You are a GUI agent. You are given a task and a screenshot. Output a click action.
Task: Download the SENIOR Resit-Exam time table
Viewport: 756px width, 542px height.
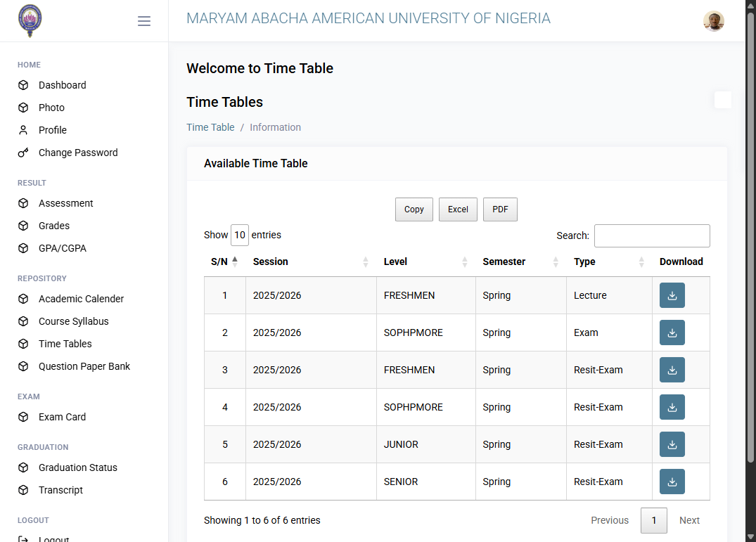pos(672,482)
